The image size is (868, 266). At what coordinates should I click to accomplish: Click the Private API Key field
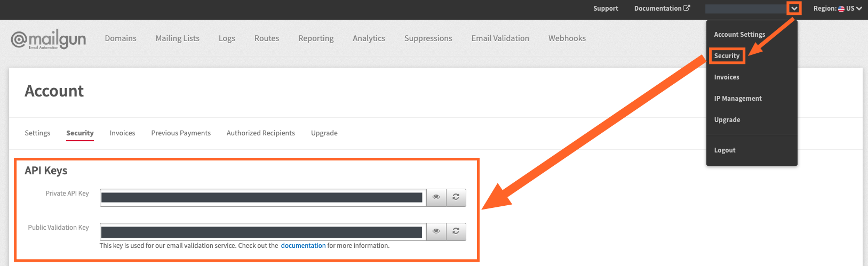(x=262, y=198)
